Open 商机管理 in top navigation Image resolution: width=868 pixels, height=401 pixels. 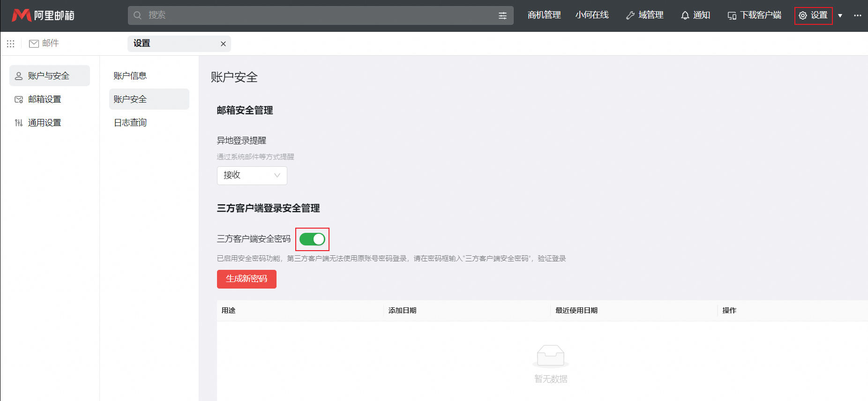tap(544, 15)
